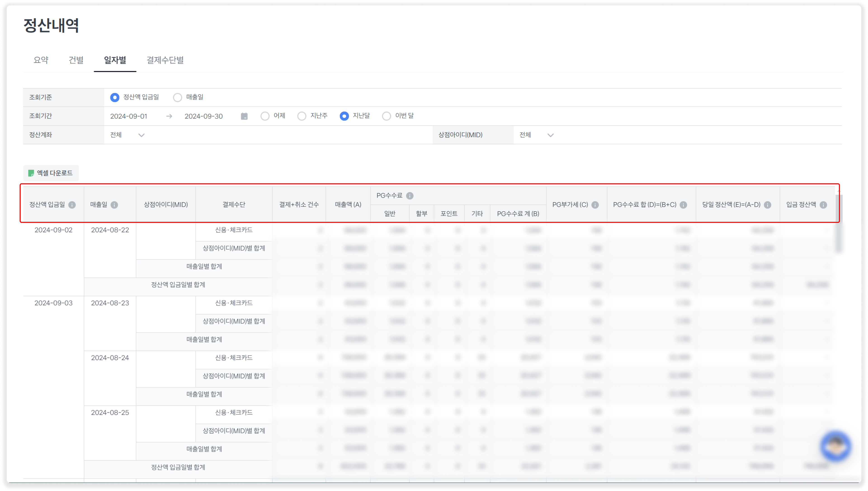Select the 매출일 radio option
Viewport: 868px width, 491px height.
178,97
